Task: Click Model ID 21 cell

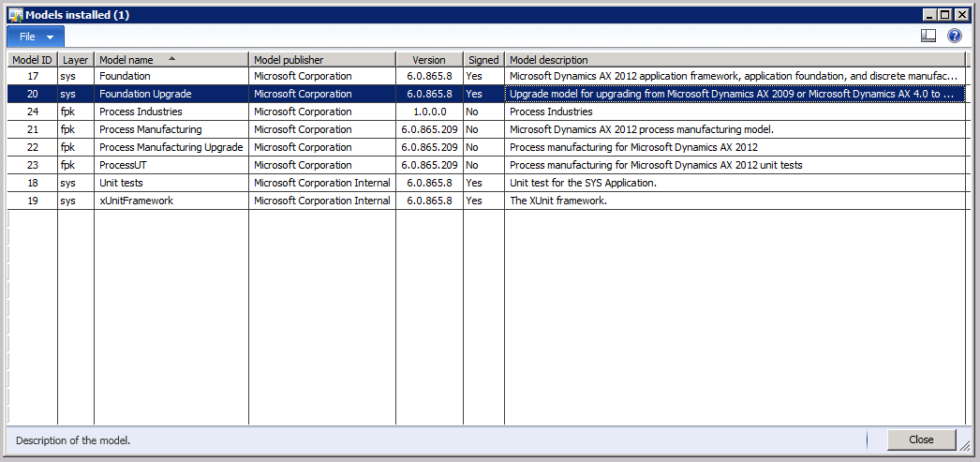Action: [x=33, y=129]
